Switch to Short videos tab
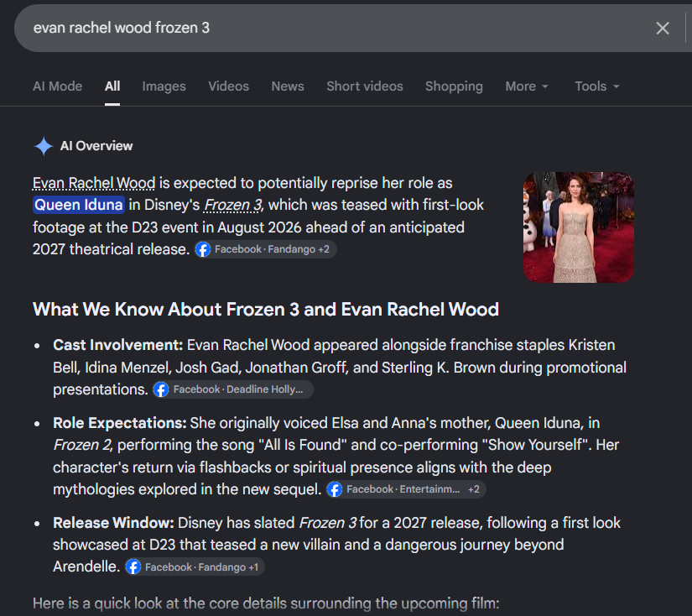Screen dimensions: 692x616 (x=365, y=86)
